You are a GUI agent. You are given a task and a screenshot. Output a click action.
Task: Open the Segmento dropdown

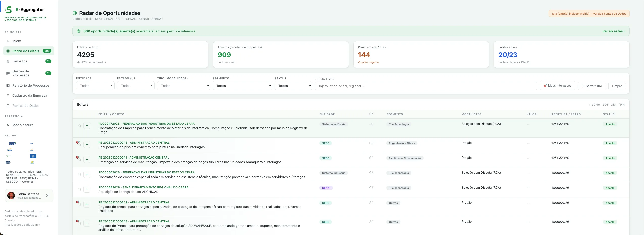click(242, 86)
